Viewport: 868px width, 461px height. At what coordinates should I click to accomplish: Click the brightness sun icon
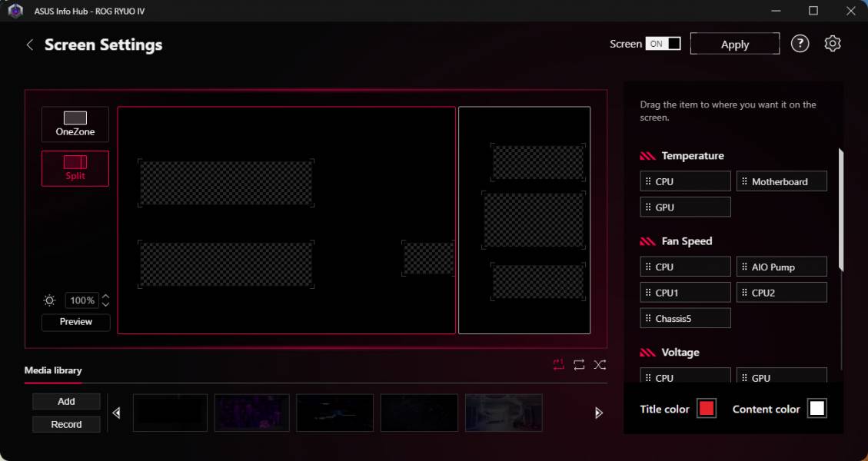pos(50,300)
